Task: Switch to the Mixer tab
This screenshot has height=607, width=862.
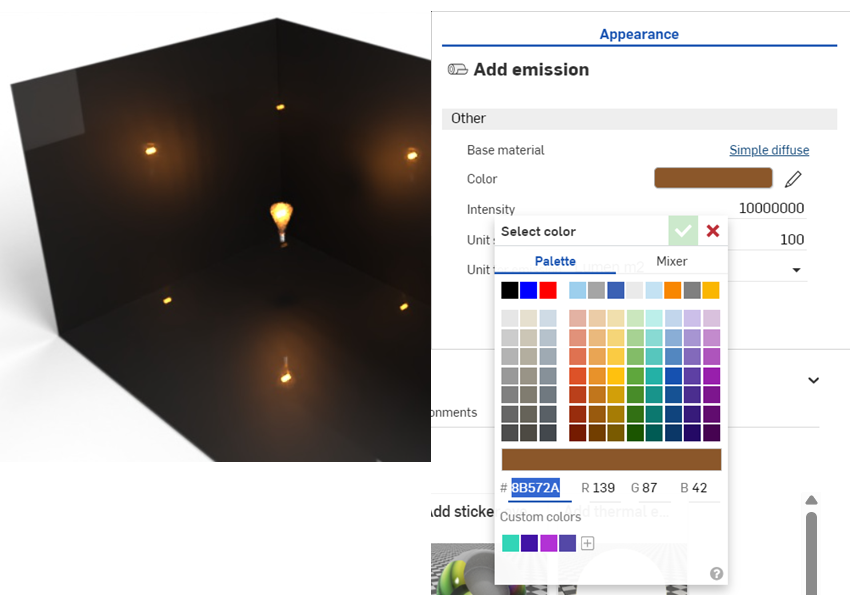Action: tap(671, 261)
